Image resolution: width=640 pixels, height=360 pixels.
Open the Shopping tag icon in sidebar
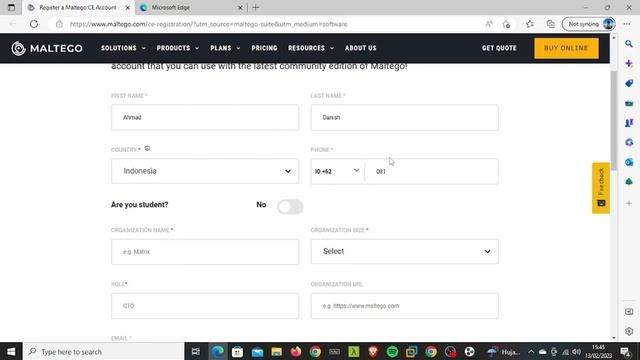point(629,83)
